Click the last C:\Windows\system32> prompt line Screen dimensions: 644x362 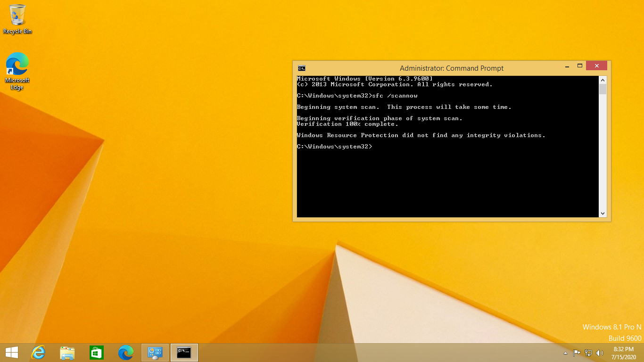[335, 147]
